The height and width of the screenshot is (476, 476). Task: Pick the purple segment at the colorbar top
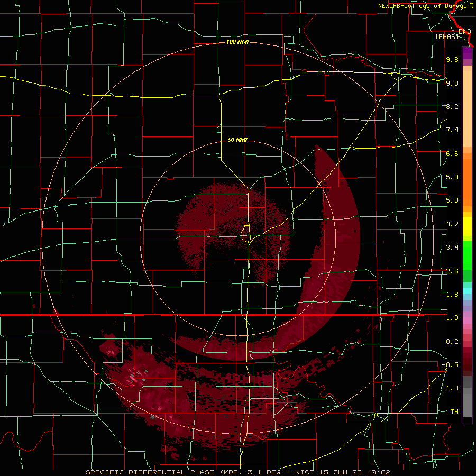click(467, 53)
